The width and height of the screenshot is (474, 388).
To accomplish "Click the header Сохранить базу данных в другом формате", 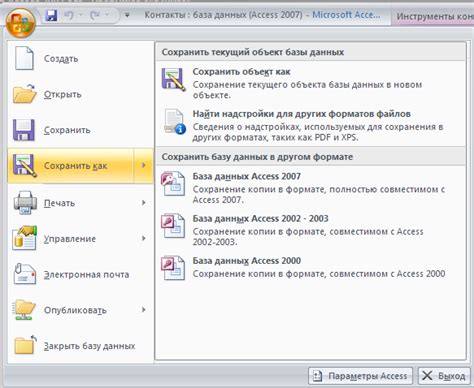I will (257, 157).
